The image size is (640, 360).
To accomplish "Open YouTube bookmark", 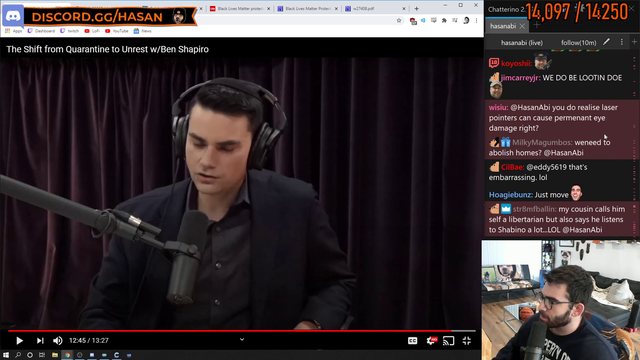I will [117, 31].
